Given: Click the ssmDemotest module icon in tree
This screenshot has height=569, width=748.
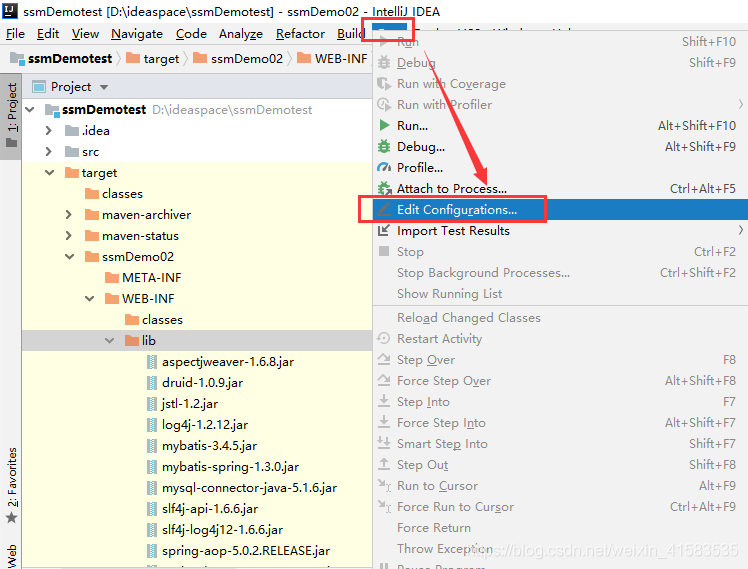Looking at the screenshot, I should pyautogui.click(x=52, y=110).
